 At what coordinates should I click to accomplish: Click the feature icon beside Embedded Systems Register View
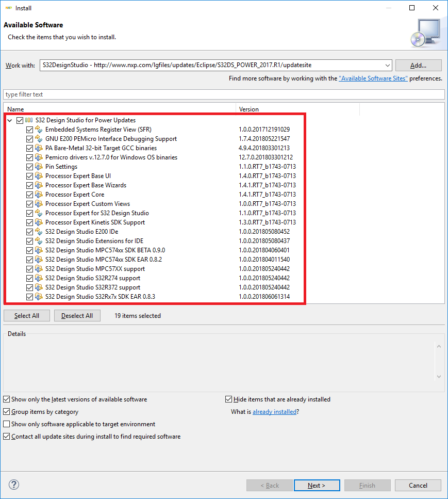39,130
